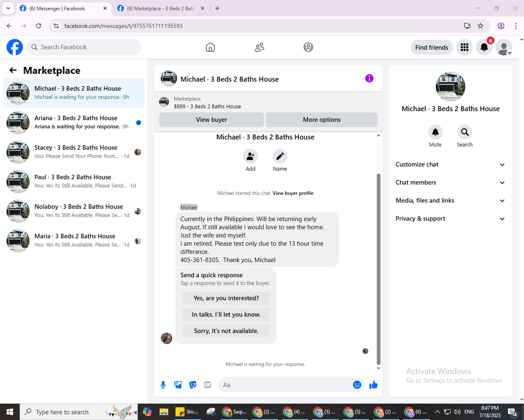
Task: Switch to the Messenger | Facebook tab
Action: pyautogui.click(x=64, y=8)
